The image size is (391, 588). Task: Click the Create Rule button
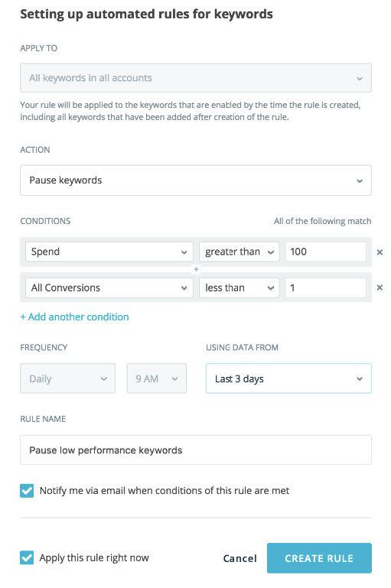click(319, 558)
